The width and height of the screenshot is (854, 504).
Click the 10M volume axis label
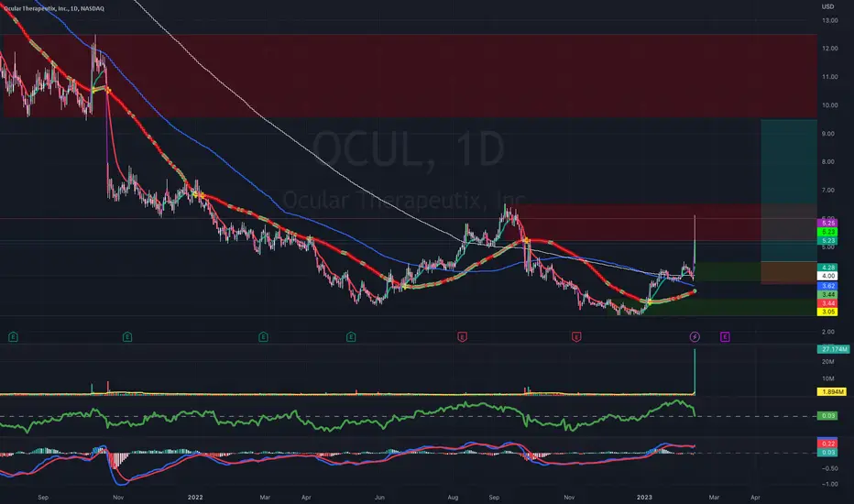[x=828, y=378]
